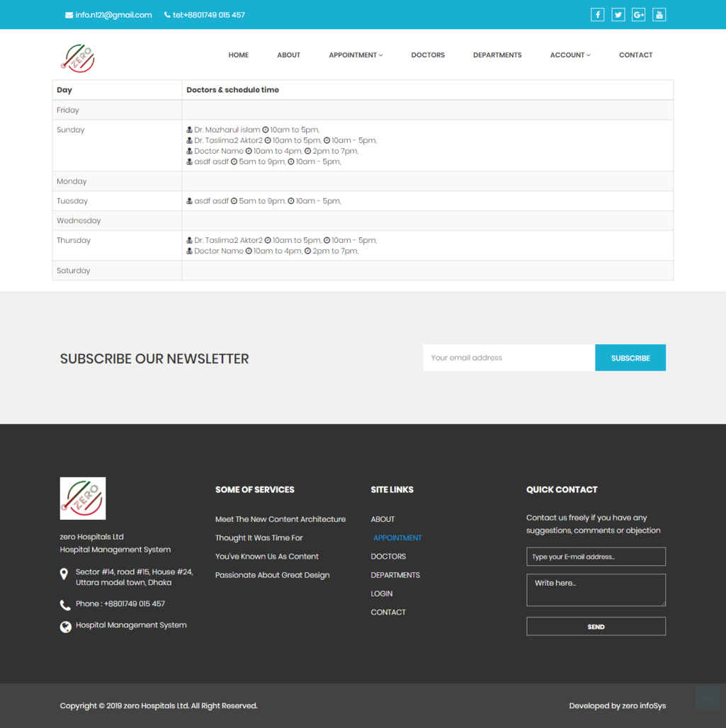Open the YouTube social icon
This screenshot has width=726, height=728.
tap(659, 15)
